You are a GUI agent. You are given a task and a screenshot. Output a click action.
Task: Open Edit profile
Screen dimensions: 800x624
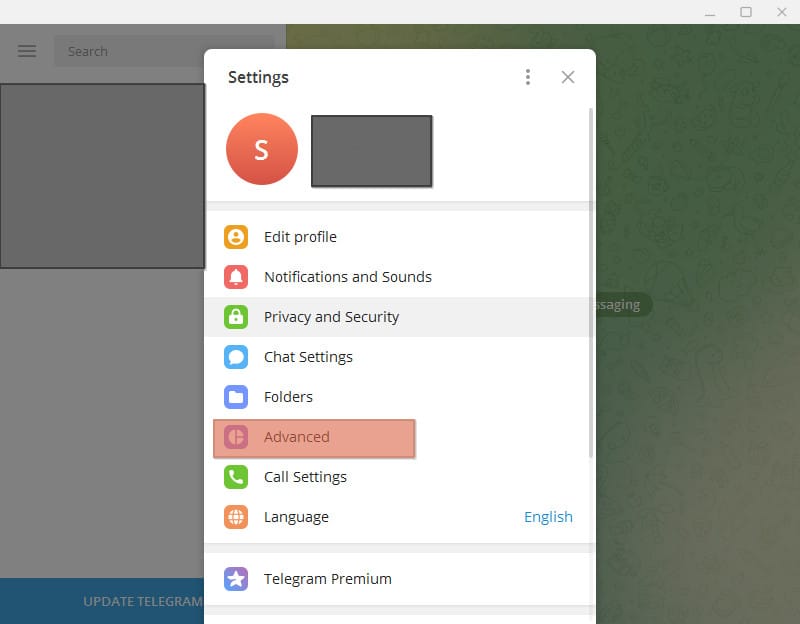[397, 237]
